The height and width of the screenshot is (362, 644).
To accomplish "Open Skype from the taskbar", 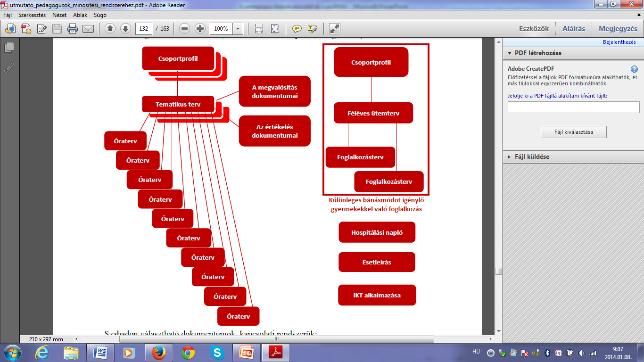I will point(217,353).
